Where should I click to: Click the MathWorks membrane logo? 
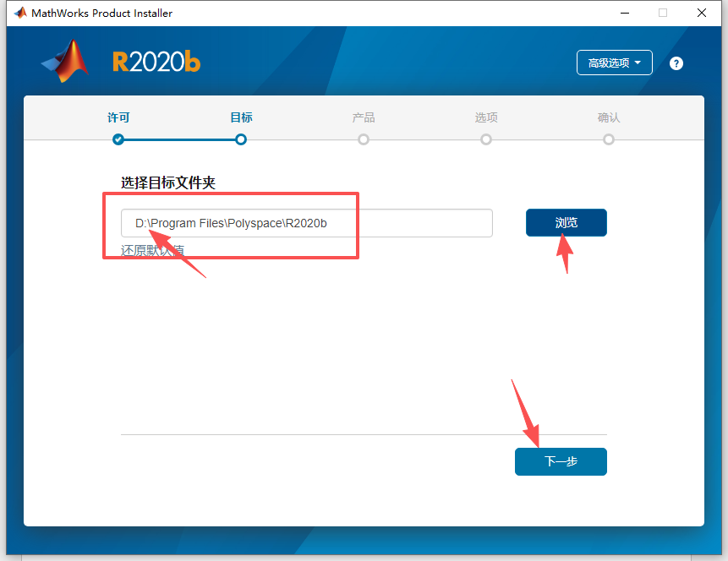63,61
